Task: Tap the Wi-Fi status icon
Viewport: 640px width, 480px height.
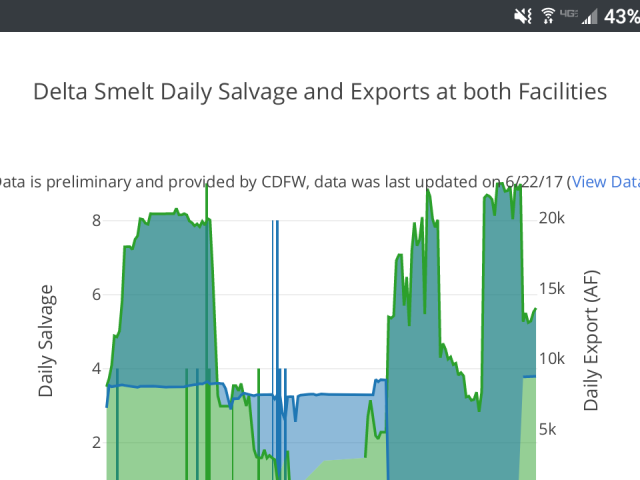Action: (548, 16)
